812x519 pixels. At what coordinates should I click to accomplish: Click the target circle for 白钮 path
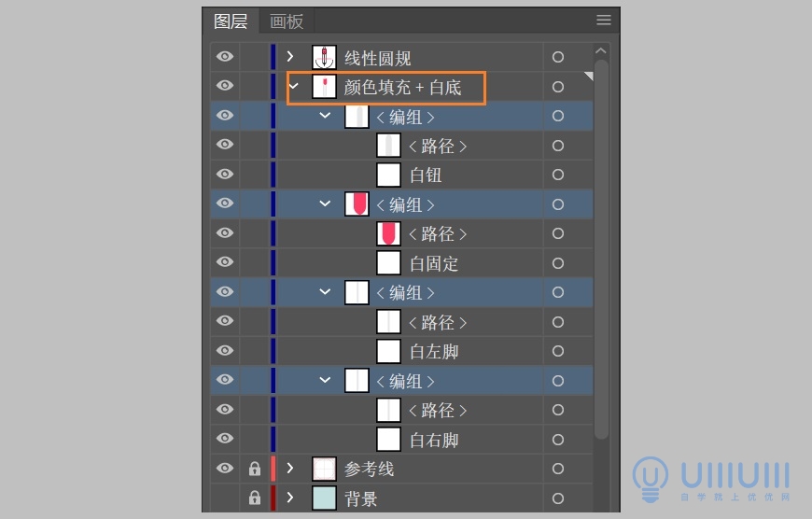pos(558,175)
